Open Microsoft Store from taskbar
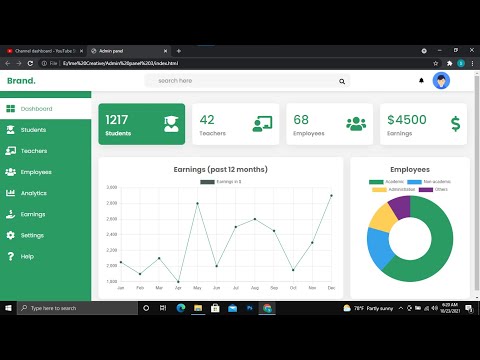 pos(215,308)
